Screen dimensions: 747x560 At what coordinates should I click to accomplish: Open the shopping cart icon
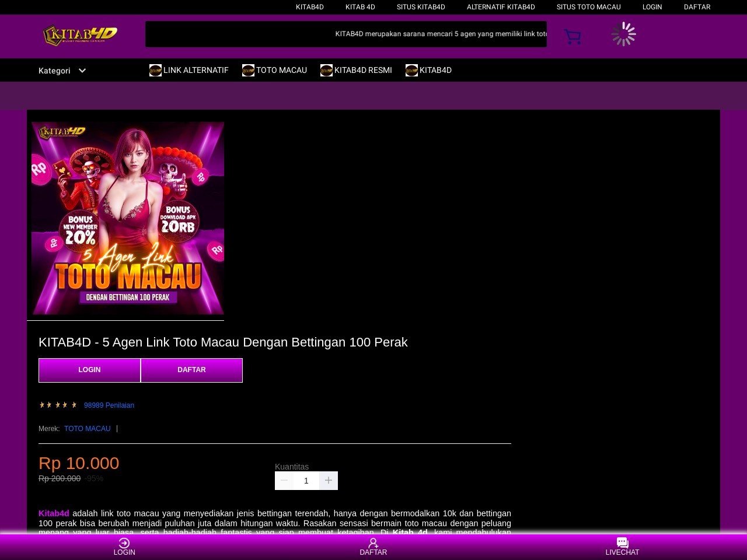point(572,37)
